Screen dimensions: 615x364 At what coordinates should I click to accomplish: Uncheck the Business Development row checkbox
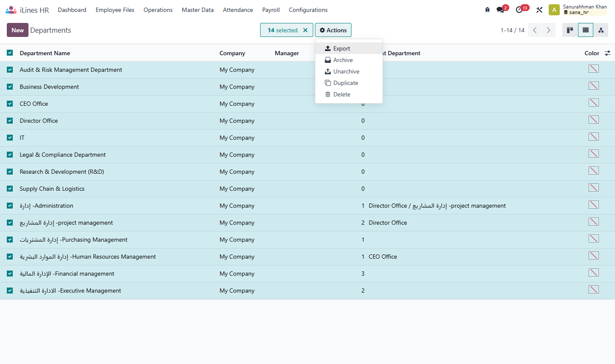click(x=10, y=87)
